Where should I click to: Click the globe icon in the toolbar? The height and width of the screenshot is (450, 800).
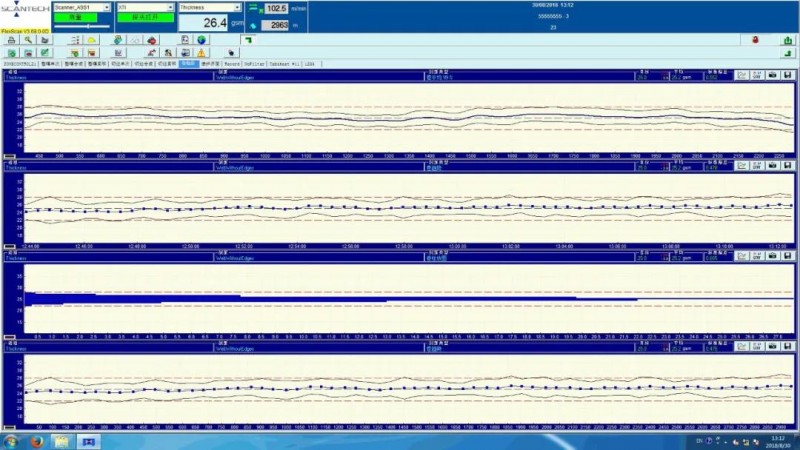coord(200,40)
